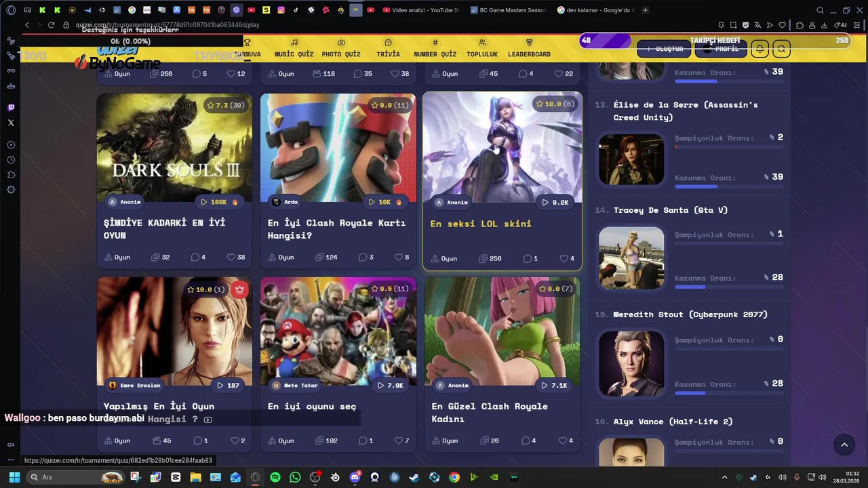This screenshot has width=868, height=488.
Task: Click author Mete Tatar on game collage card
Action: (295, 385)
